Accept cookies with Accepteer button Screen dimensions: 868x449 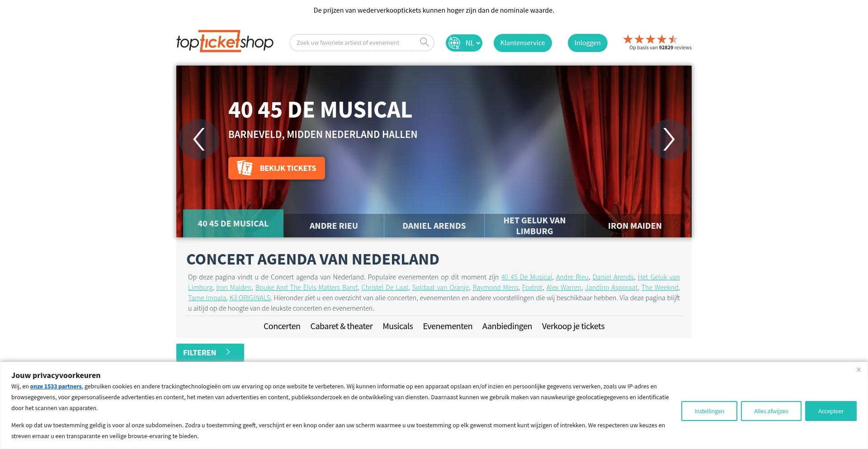pyautogui.click(x=831, y=411)
